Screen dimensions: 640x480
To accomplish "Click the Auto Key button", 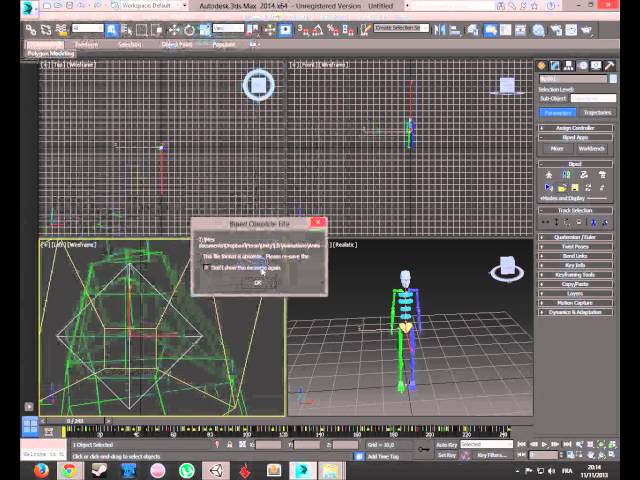I will 447,445.
